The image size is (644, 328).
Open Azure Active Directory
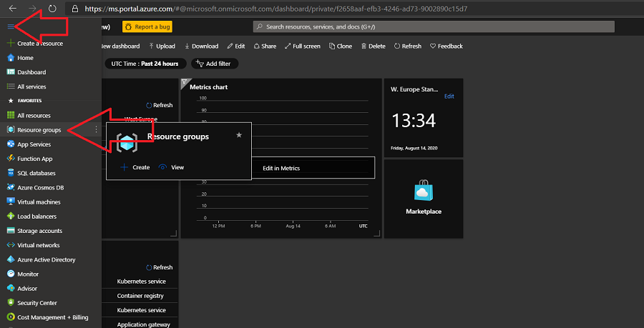tap(46, 259)
